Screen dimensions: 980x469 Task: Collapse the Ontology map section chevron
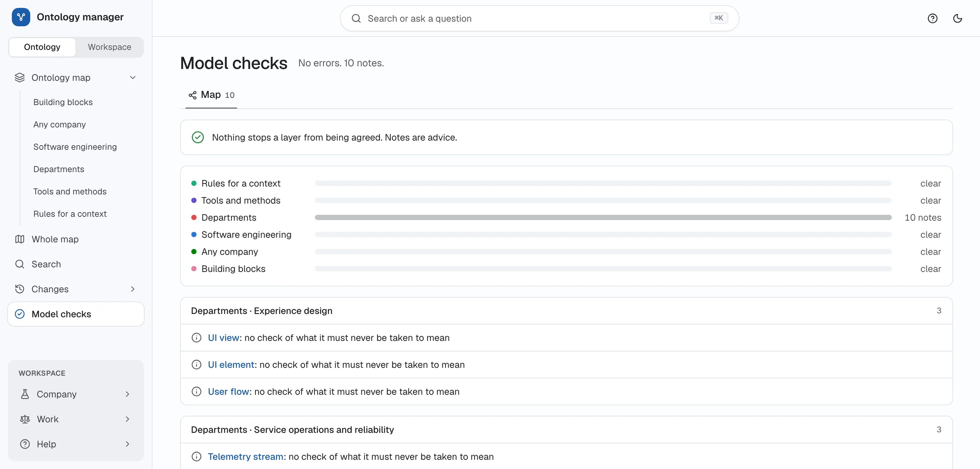pyautogui.click(x=133, y=78)
